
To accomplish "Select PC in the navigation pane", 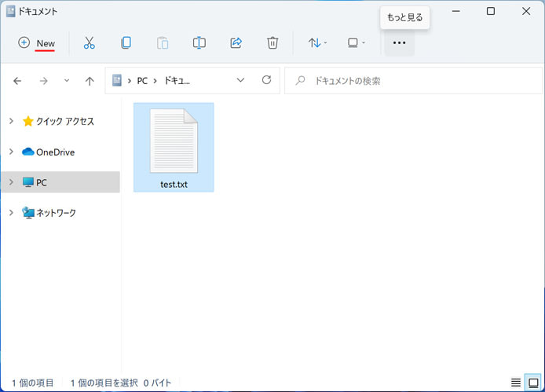I will tap(41, 182).
